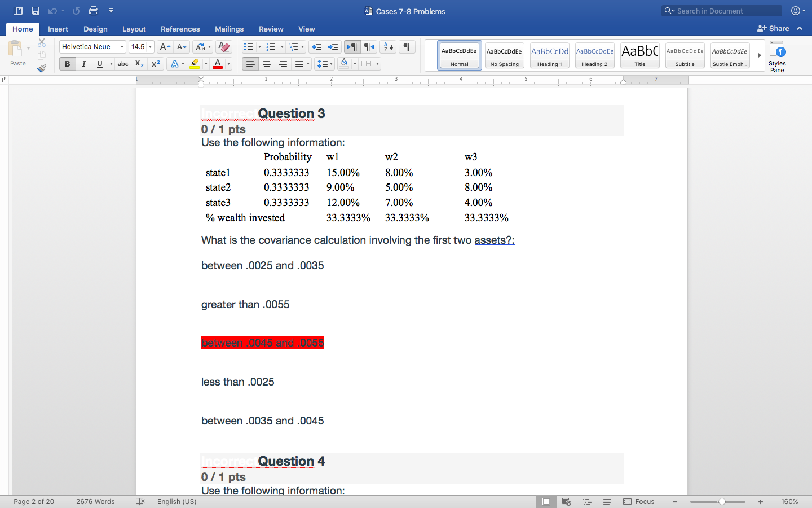The image size is (812, 508).
Task: Enable strikethrough formatting
Action: (123, 64)
